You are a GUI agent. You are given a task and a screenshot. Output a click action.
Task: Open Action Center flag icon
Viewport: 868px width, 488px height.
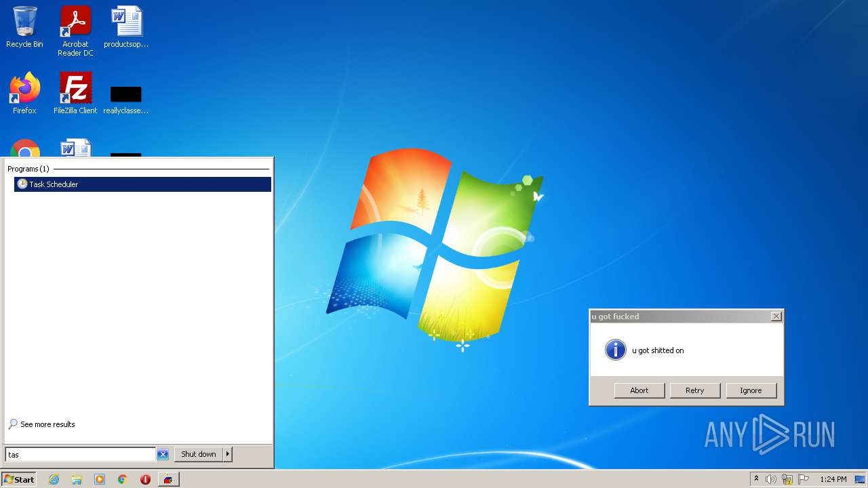(804, 479)
